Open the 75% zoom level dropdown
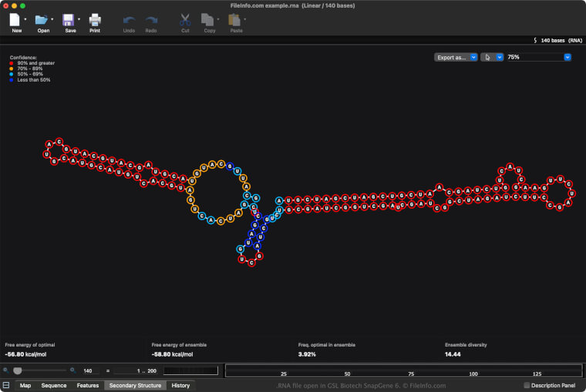586x392 pixels. [x=567, y=57]
